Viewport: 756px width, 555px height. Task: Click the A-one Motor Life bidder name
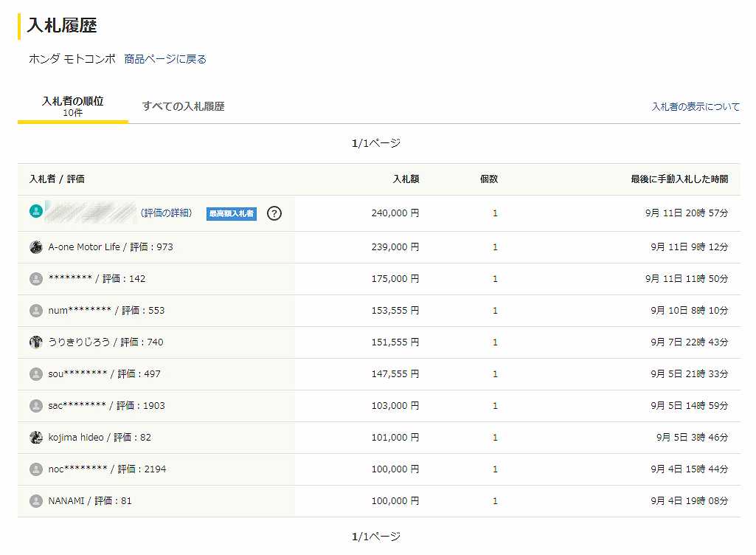coord(85,247)
